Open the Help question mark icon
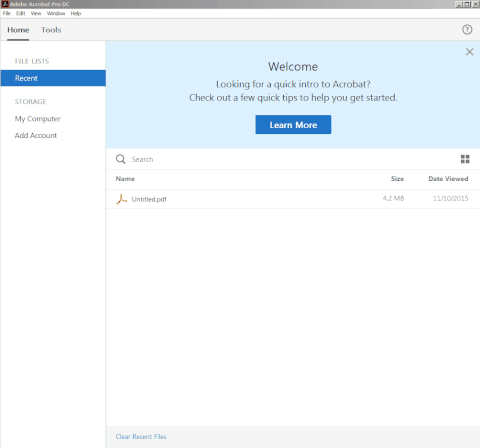The height and width of the screenshot is (448, 480). pyautogui.click(x=467, y=30)
